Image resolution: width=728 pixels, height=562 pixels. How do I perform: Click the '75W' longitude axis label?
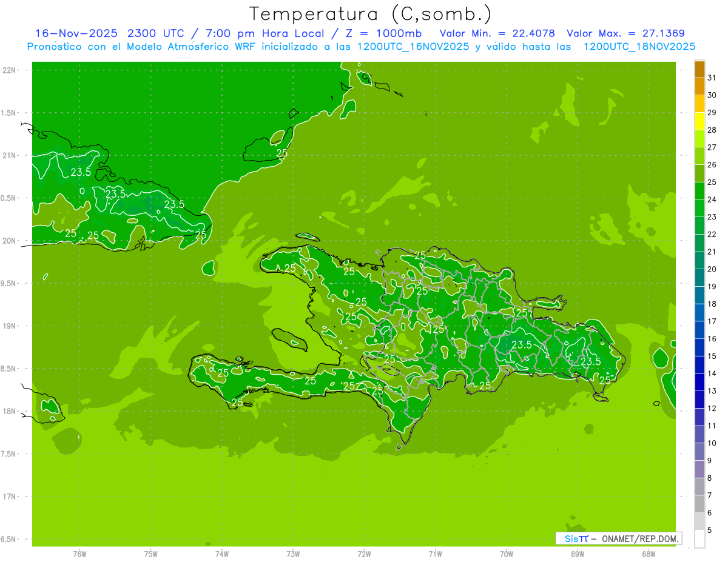[x=151, y=554]
